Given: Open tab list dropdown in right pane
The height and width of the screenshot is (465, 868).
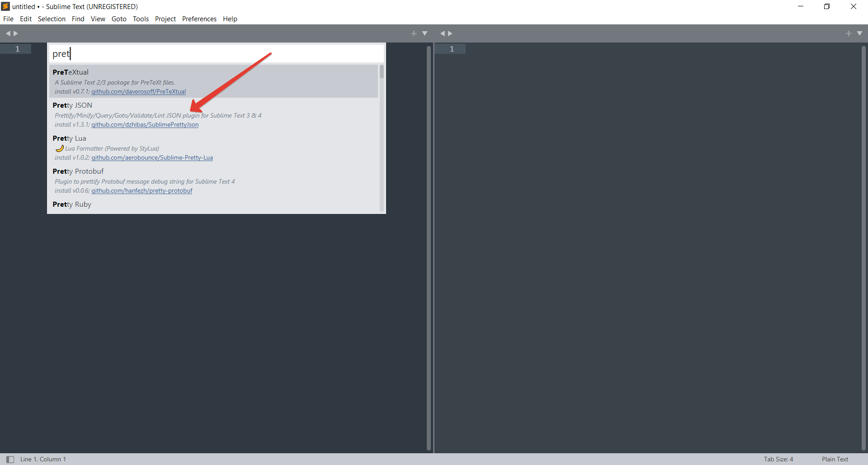Looking at the screenshot, I should click(859, 33).
